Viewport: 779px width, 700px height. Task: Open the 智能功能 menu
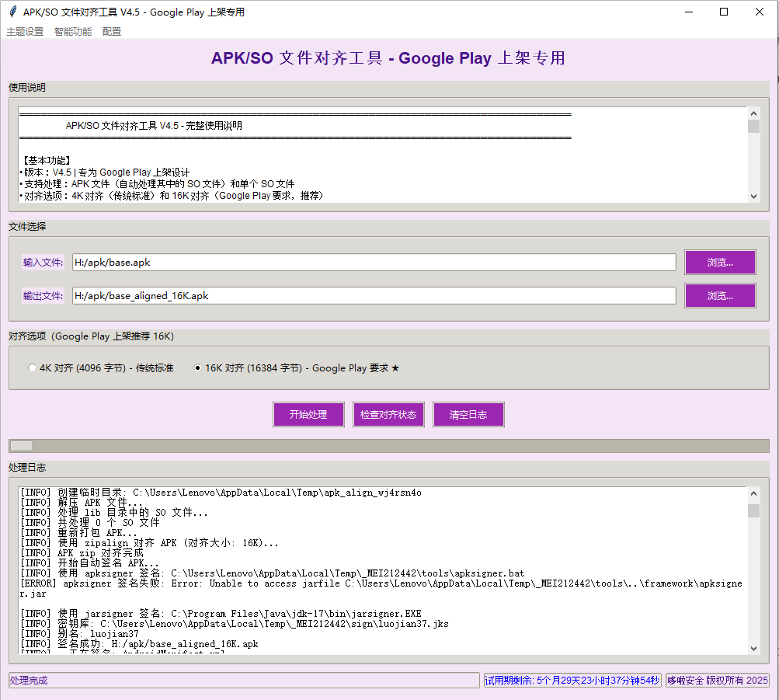click(x=73, y=32)
